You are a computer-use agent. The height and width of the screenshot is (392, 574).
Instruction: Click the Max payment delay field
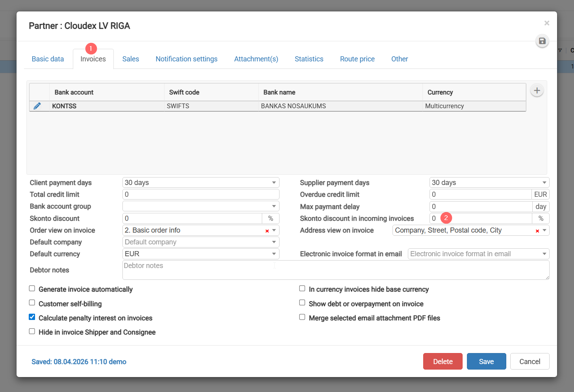click(481, 207)
